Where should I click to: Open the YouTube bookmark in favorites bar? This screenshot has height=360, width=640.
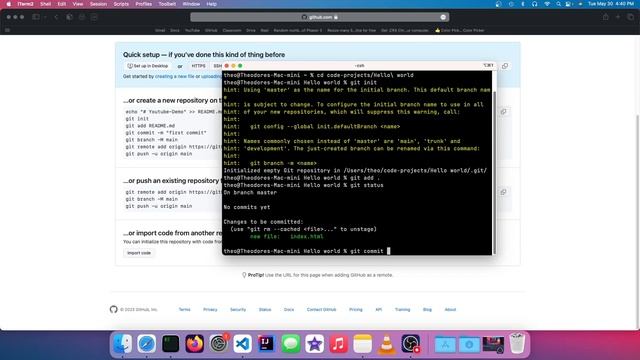click(192, 30)
